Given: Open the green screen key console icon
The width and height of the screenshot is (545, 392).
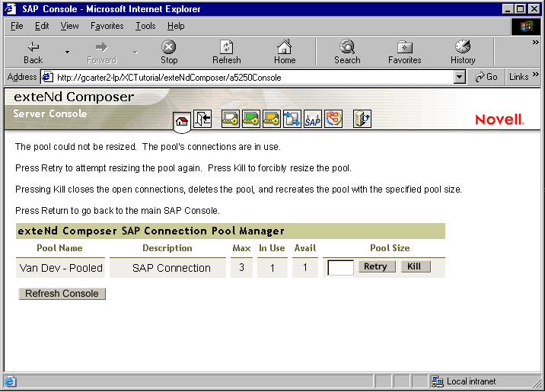Looking at the screenshot, I should 251,119.
